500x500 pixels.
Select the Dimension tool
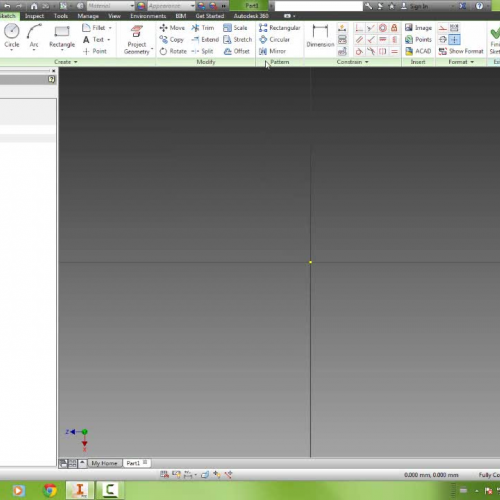click(x=320, y=37)
